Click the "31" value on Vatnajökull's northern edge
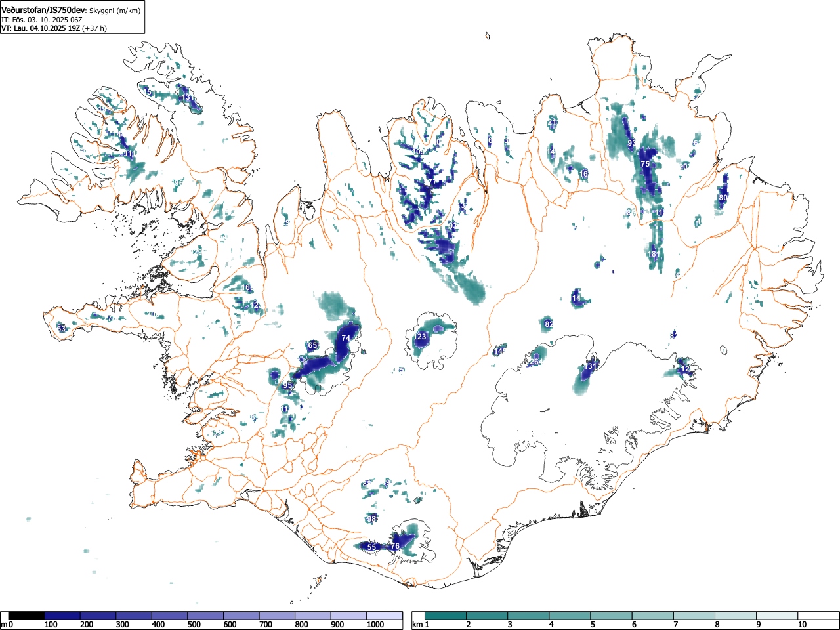The height and width of the screenshot is (630, 840). point(592,366)
